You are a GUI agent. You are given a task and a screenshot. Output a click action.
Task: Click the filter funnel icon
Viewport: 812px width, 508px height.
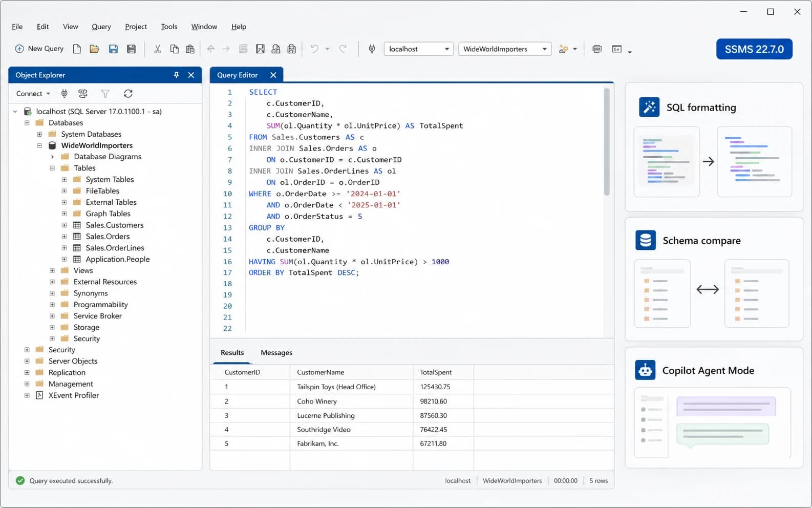105,93
